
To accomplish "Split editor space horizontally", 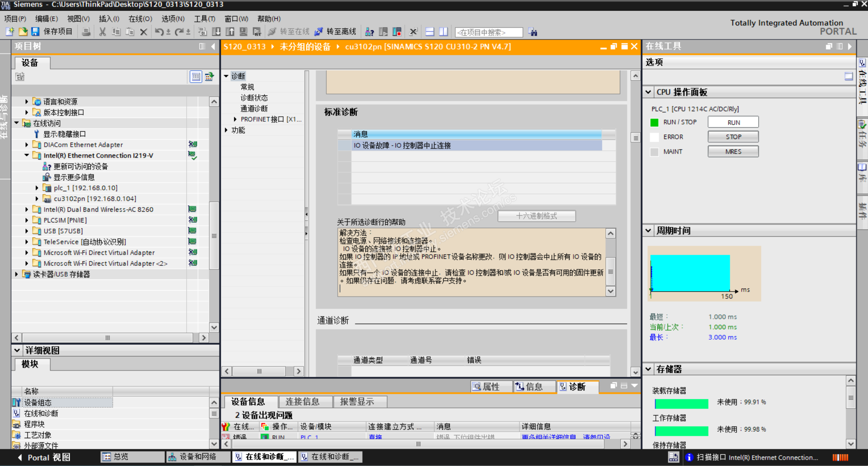I will coord(430,32).
